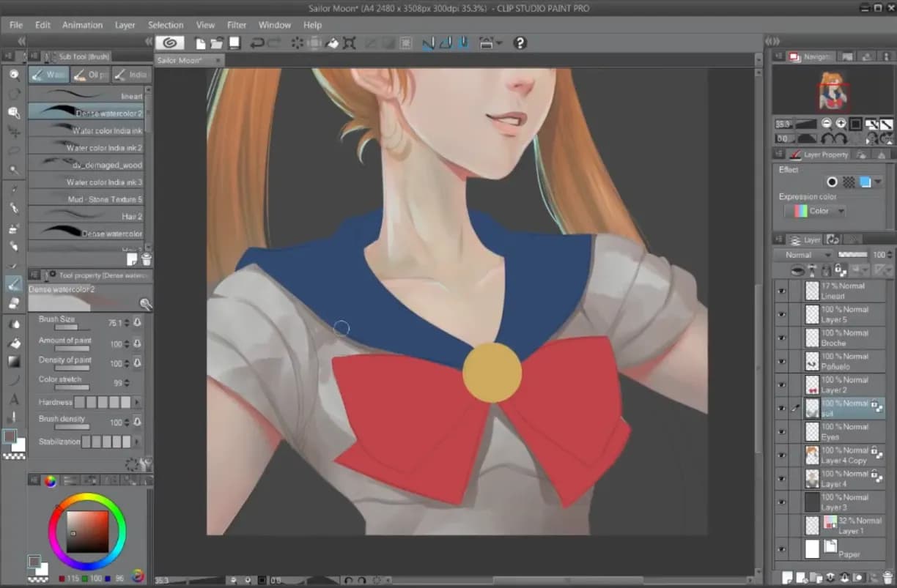The height and width of the screenshot is (588, 897).
Task: Adjust the Brush Size slider
Action: (x=72, y=327)
